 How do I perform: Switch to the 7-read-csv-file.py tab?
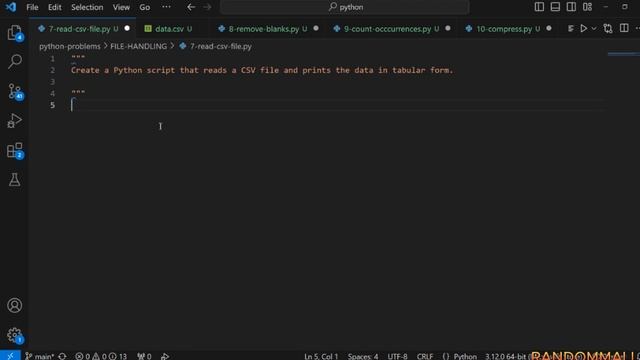79,29
